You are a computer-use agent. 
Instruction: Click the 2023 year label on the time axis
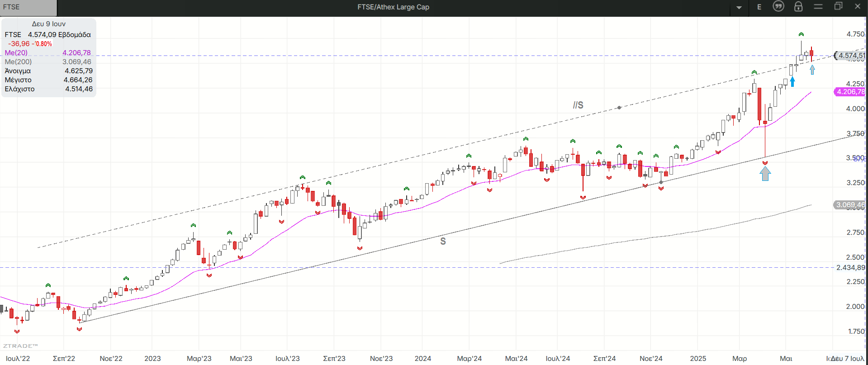pyautogui.click(x=152, y=359)
